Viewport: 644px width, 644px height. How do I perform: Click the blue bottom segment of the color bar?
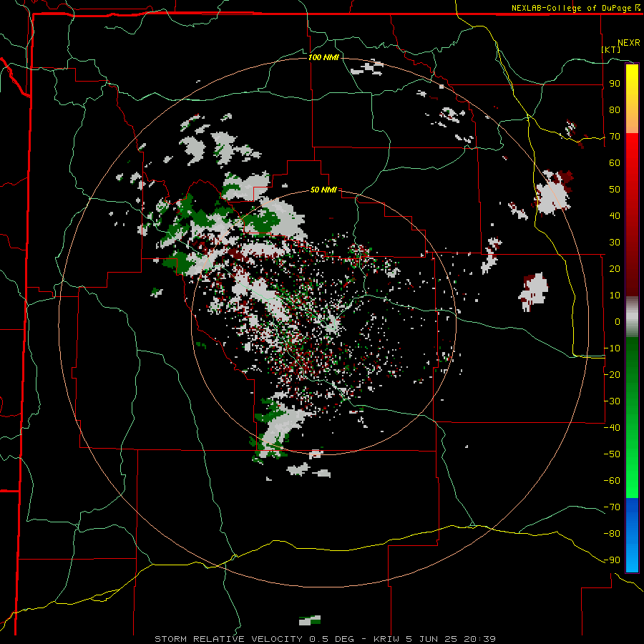pos(632,535)
